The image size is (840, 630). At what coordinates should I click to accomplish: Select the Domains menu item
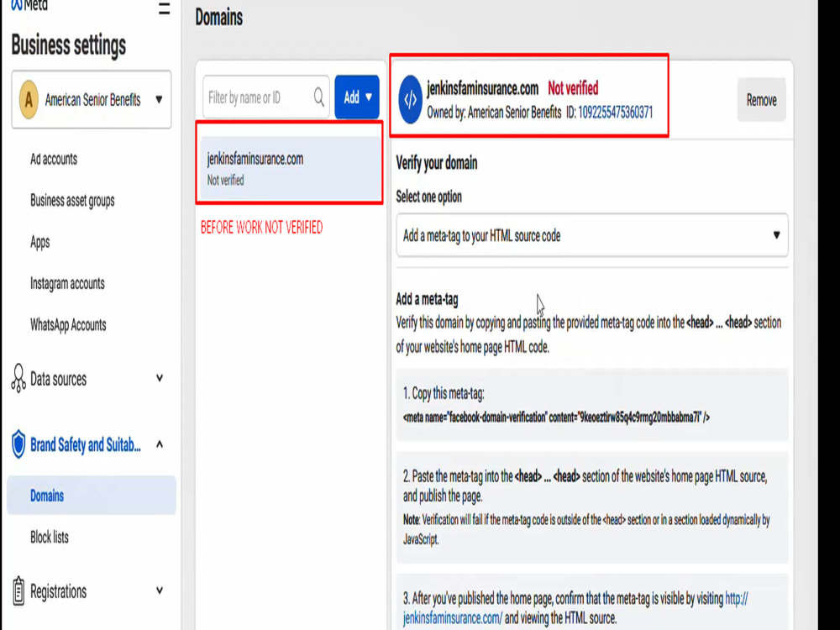92,496
